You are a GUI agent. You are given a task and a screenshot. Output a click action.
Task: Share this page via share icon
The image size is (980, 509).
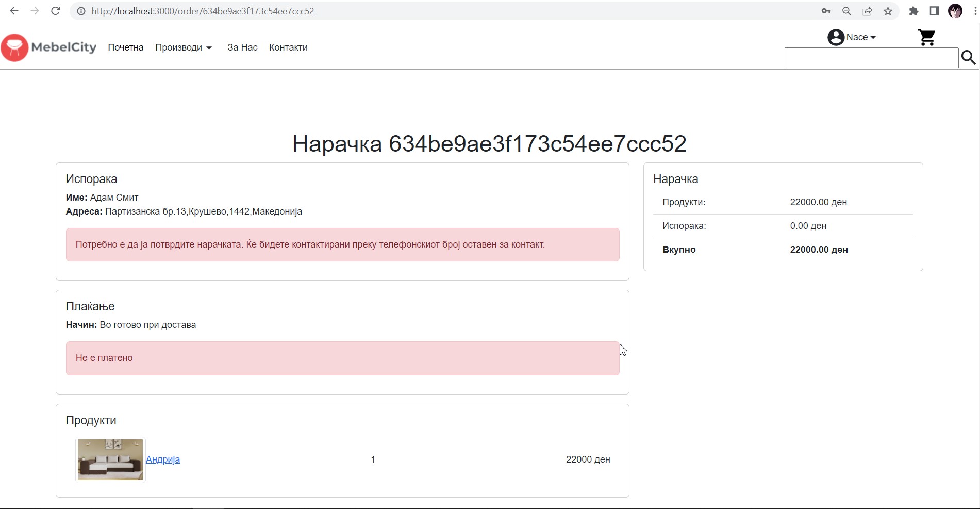coord(867,11)
